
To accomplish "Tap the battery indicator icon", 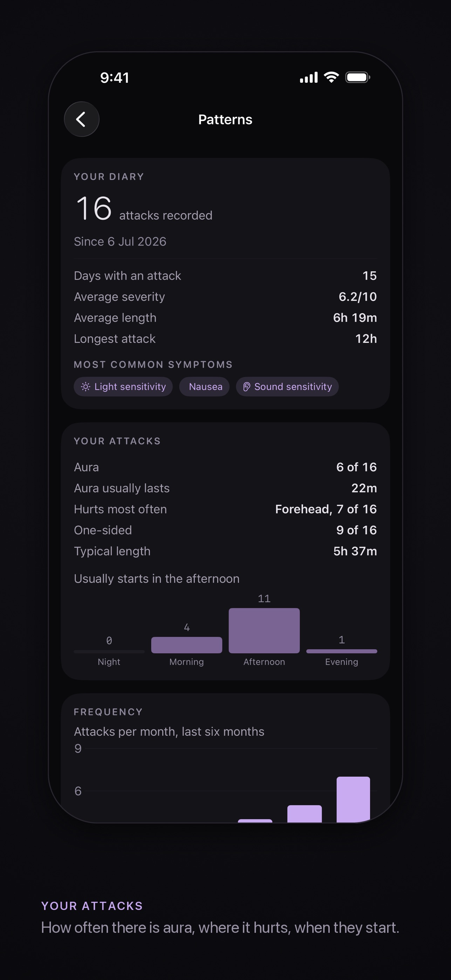I will tap(357, 77).
